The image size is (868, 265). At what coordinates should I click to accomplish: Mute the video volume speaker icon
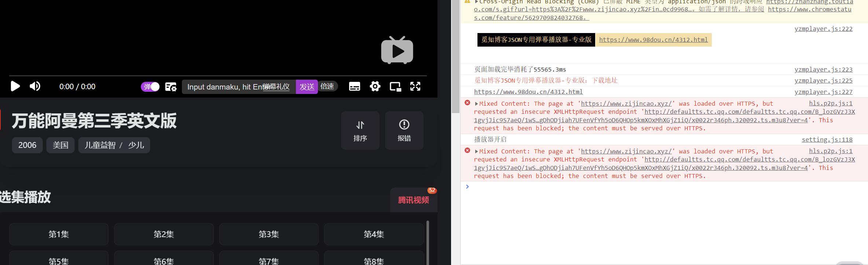pos(35,86)
